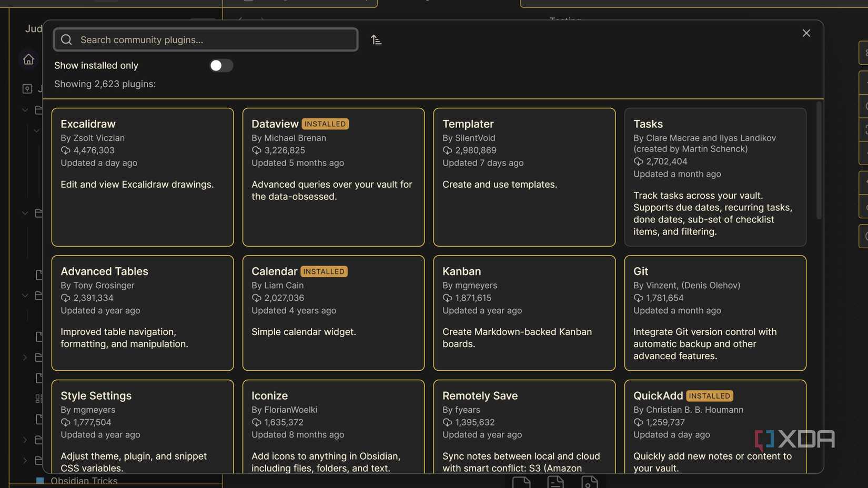Viewport: 868px width, 488px height.
Task: Click the Style Settings download count icon
Action: (65, 422)
